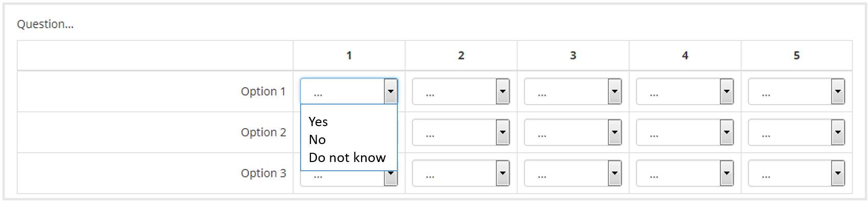The height and width of the screenshot is (202, 868).
Task: Expand Option 1 dropdown under column 4
Action: point(685,91)
